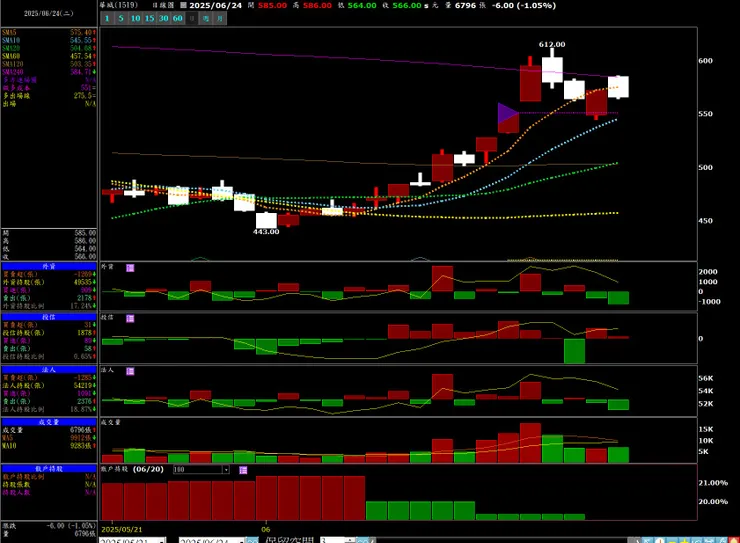Click the MA10 volume legend entry
This screenshot has width=740, height=543.
coord(49,445)
